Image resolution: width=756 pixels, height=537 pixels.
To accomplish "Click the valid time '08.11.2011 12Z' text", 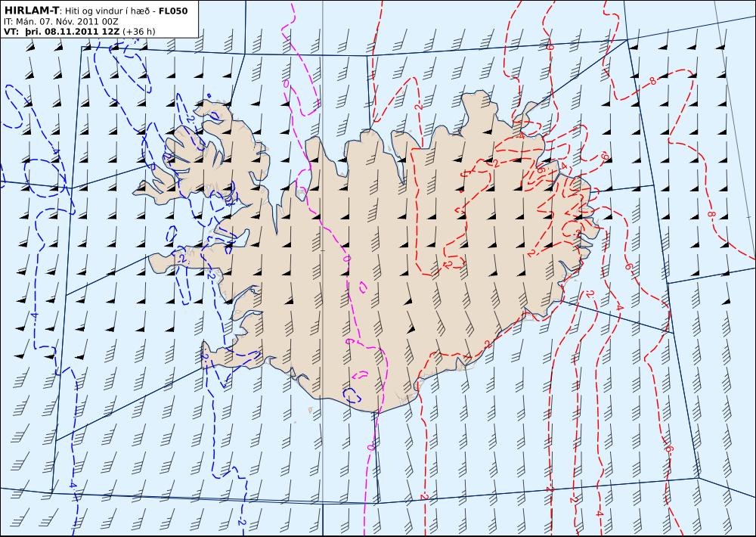I will tap(82, 32).
